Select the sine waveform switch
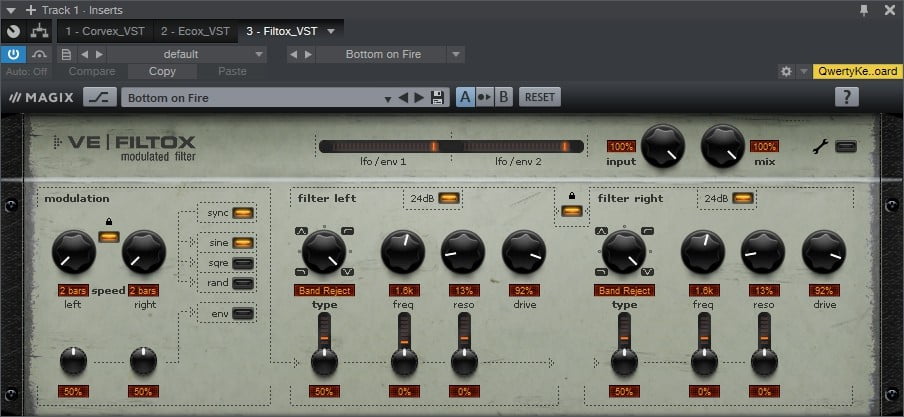904x417 pixels. coord(243,243)
